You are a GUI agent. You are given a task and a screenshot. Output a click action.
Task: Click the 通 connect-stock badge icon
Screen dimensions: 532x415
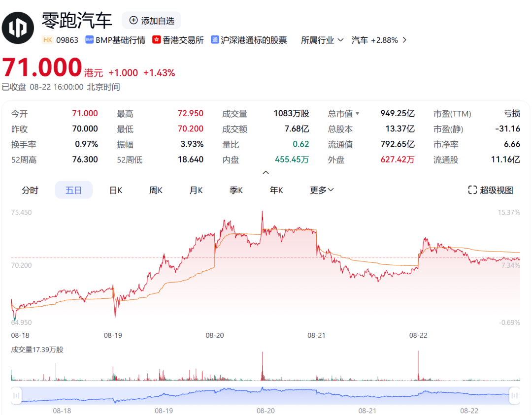pyautogui.click(x=215, y=40)
